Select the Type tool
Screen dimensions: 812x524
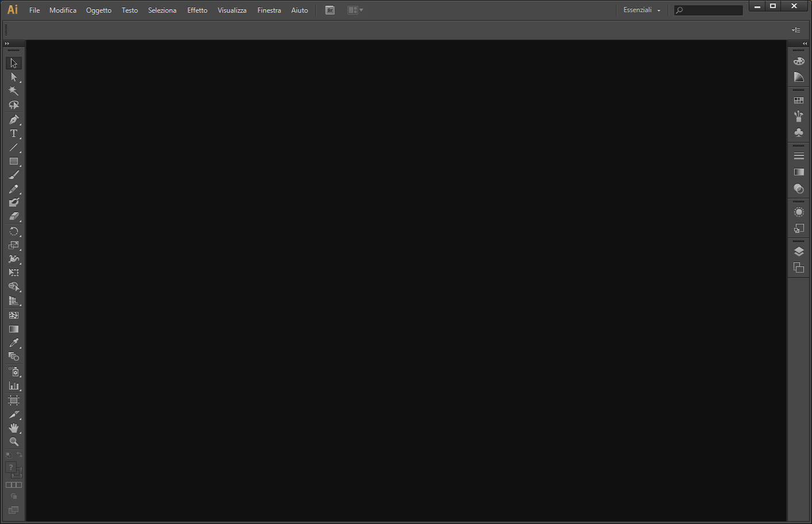click(14, 133)
